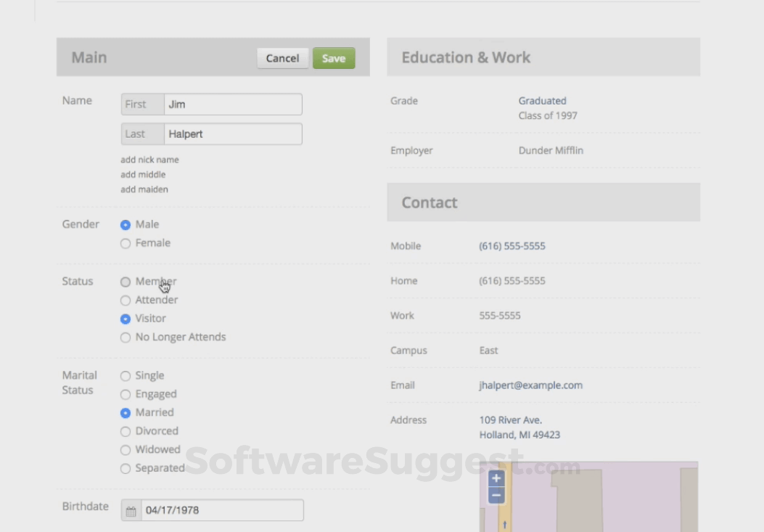Select the Widowed marital status
Screen dimensions: 764x532
[125, 449]
